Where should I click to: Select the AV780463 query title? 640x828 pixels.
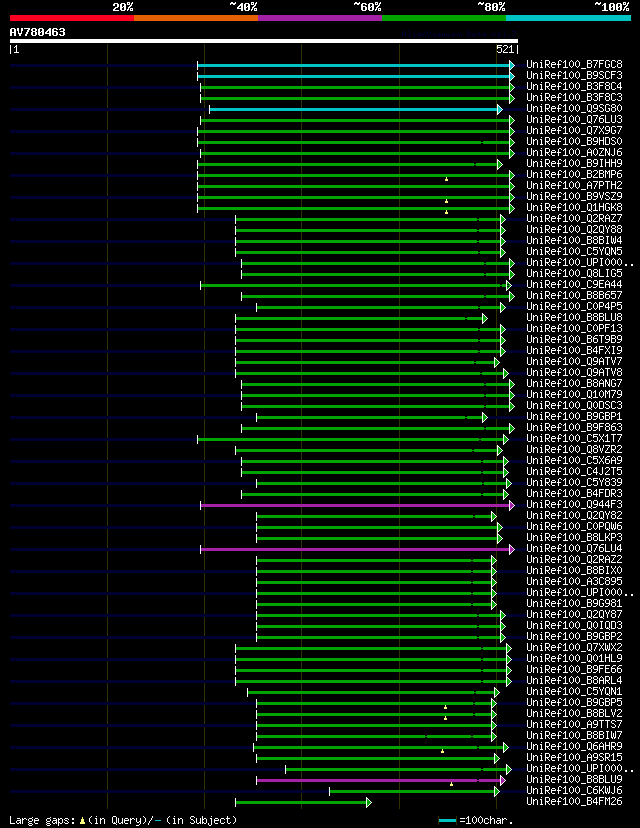(37, 32)
